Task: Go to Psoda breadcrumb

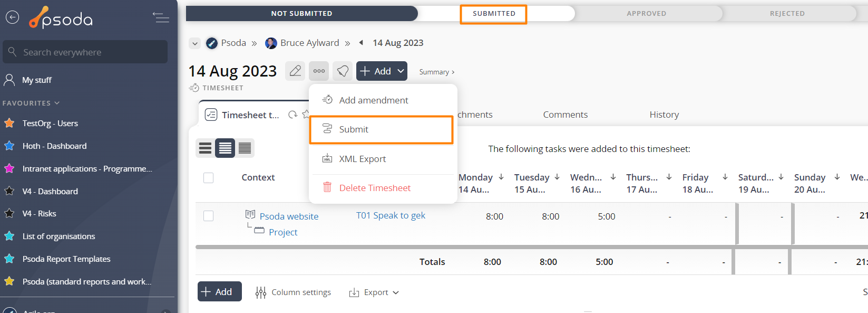Action: tap(233, 43)
